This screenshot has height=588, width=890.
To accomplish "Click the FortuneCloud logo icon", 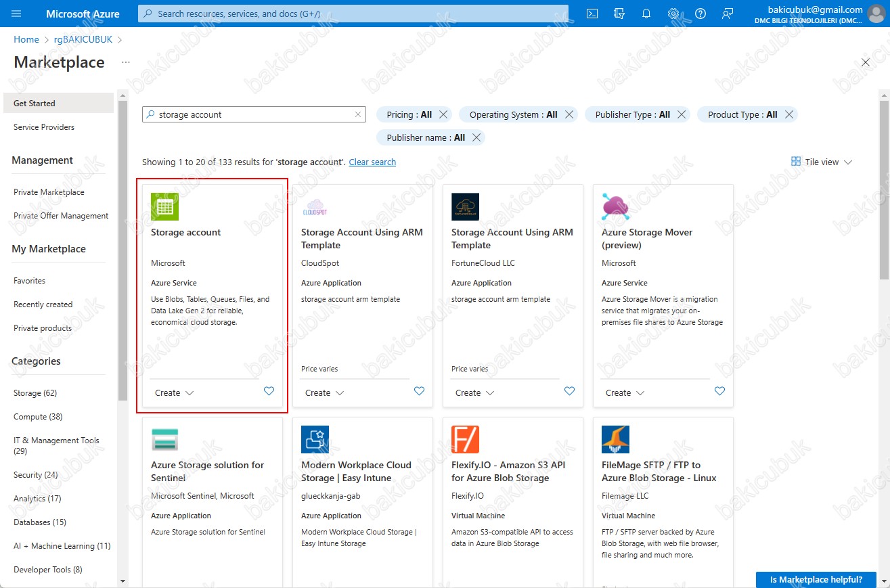I will coord(465,207).
